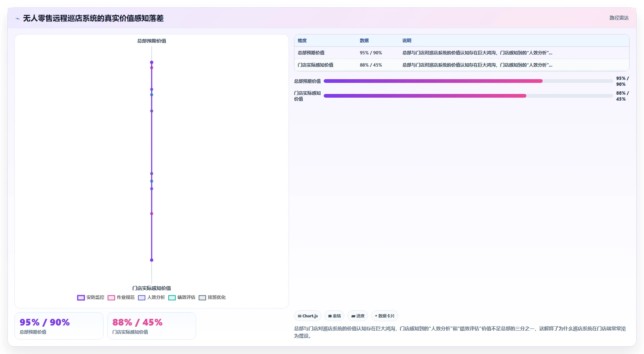Click the 数据 column header
This screenshot has height=354, width=644.
pyautogui.click(x=364, y=41)
